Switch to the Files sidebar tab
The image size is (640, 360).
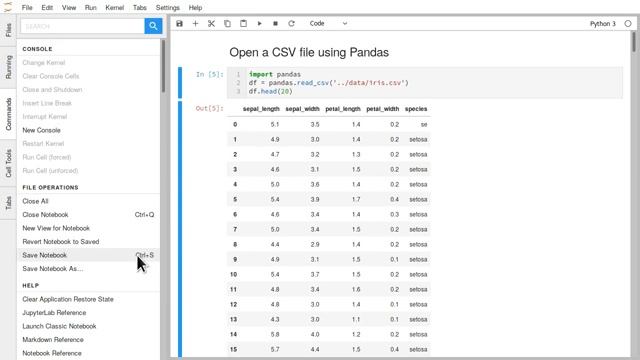coord(8,30)
